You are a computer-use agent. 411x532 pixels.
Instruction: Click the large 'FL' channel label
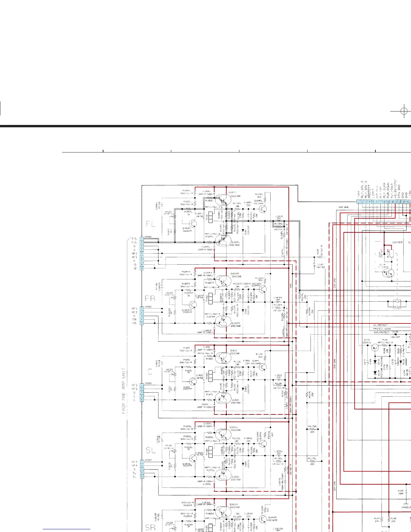click(x=151, y=224)
